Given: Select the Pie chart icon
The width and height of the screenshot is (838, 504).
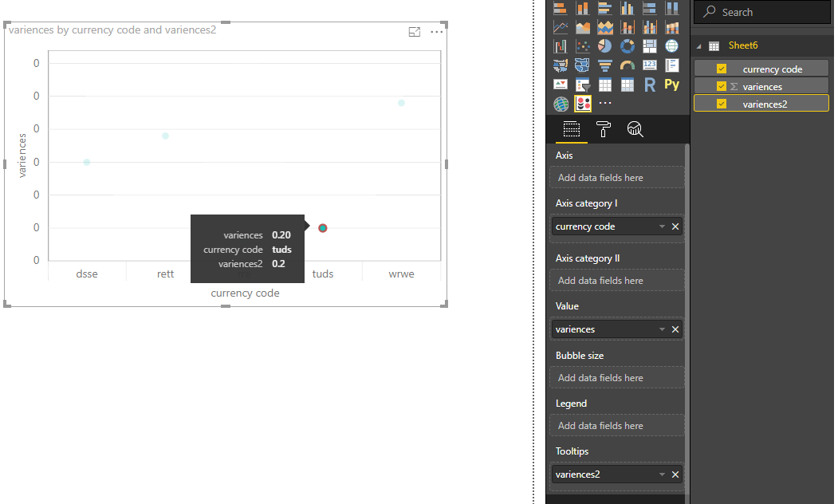Looking at the screenshot, I should 605,46.
